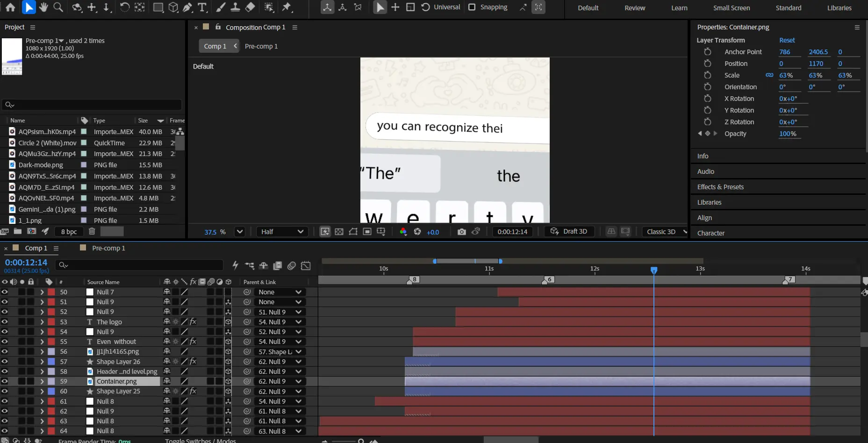
Task: Select the Pen tool
Action: 187,7
